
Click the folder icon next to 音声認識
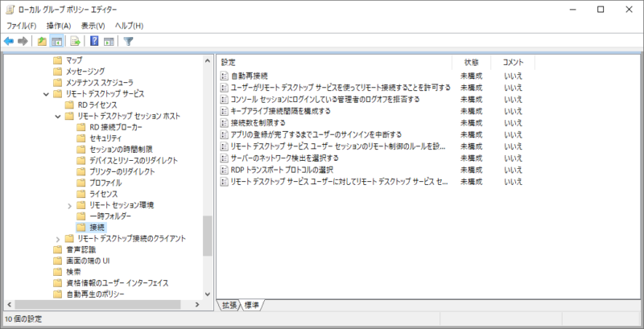58,249
